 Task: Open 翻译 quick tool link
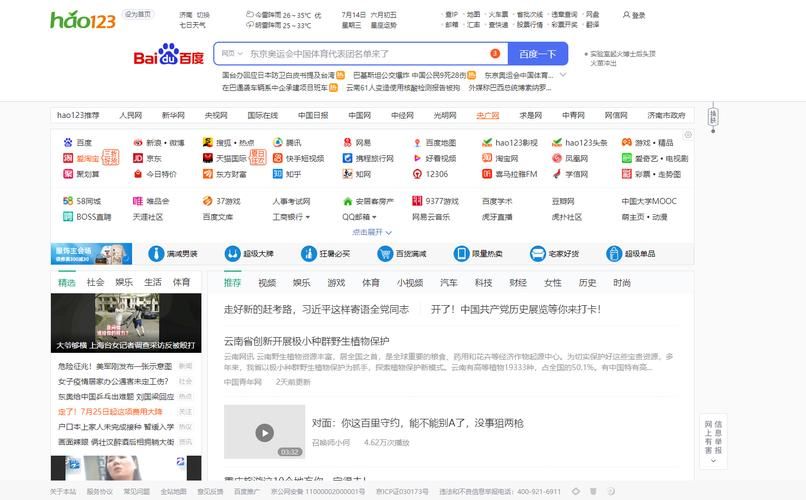(x=592, y=25)
